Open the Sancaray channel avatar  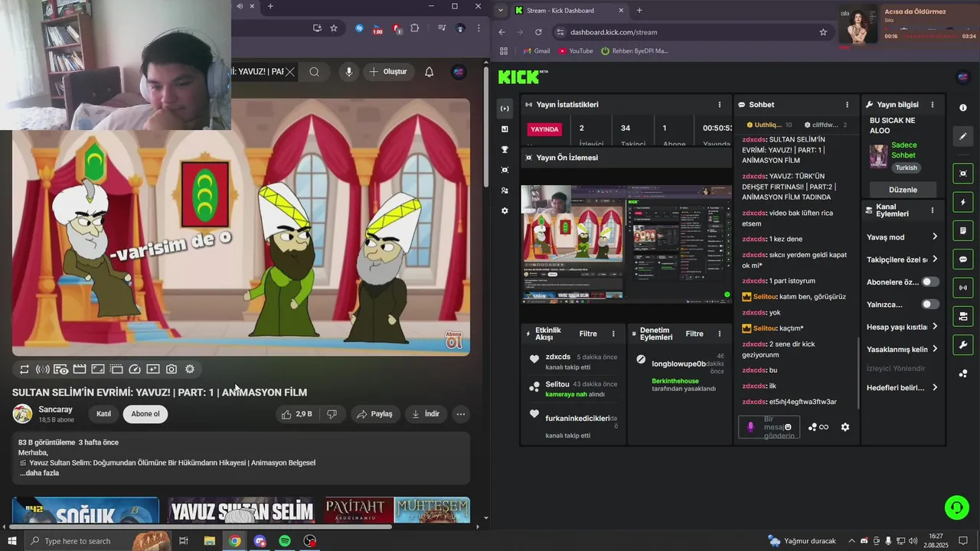pyautogui.click(x=23, y=414)
